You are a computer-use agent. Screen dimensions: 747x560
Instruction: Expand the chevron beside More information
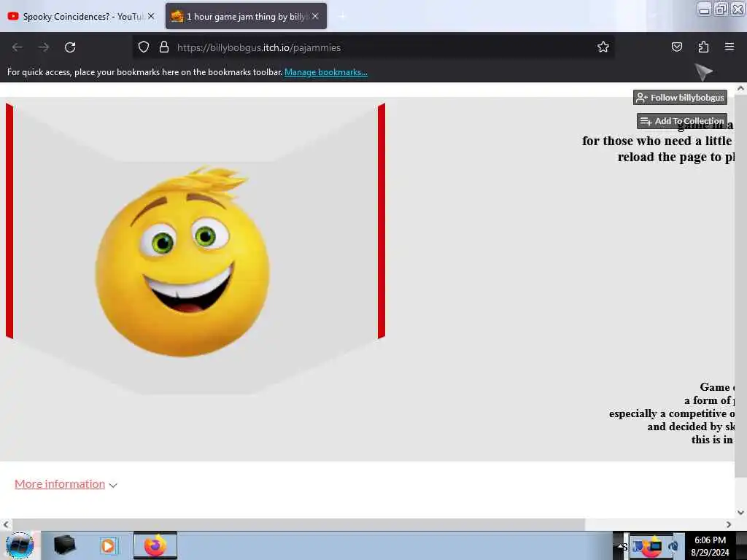[113, 485]
